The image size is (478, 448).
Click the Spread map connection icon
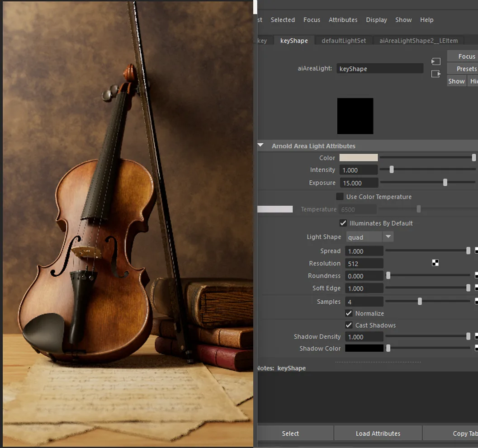pyautogui.click(x=477, y=251)
